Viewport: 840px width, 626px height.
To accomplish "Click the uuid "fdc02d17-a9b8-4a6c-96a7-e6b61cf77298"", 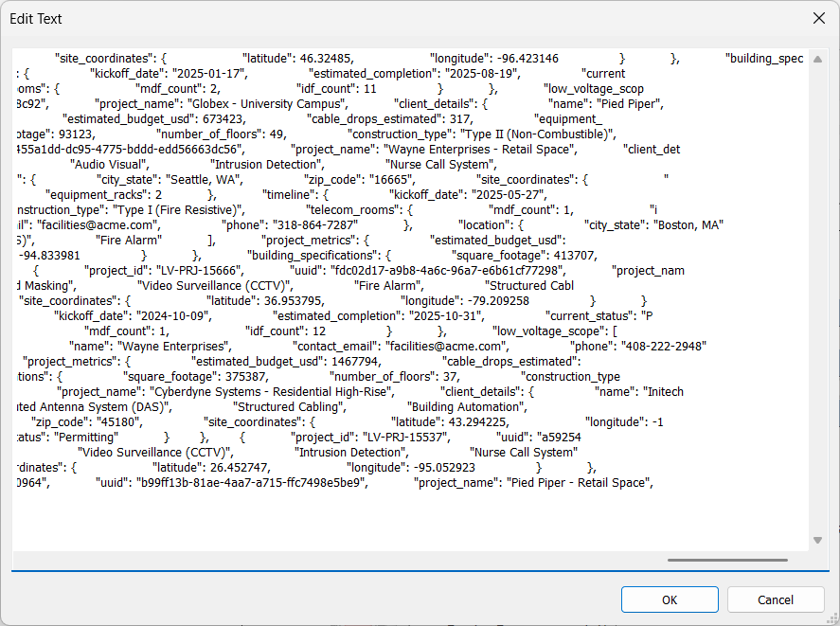I will tap(448, 271).
